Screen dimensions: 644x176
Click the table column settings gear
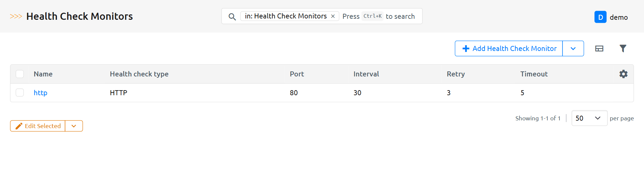(623, 74)
